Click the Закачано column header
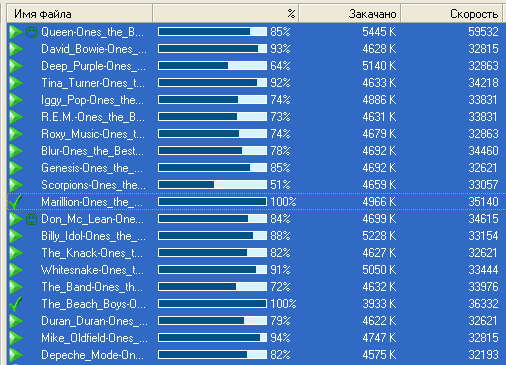Image resolution: width=506 pixels, height=365 pixels. click(349, 14)
